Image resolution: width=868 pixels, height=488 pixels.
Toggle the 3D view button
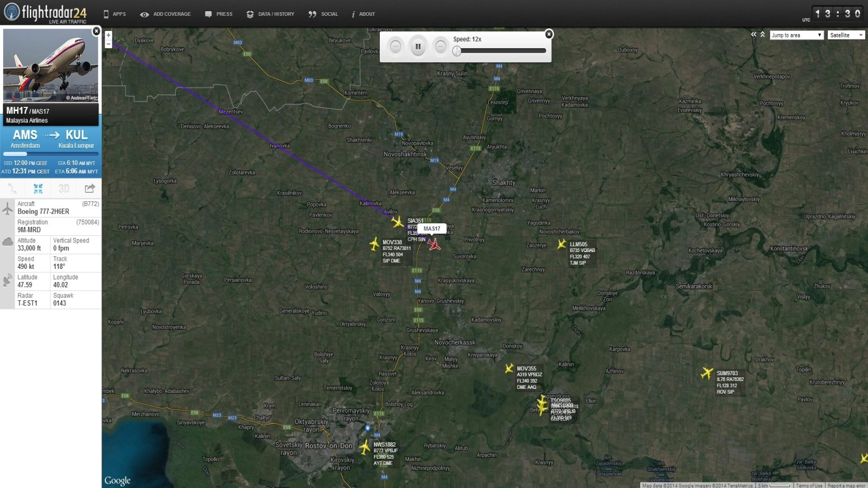64,189
